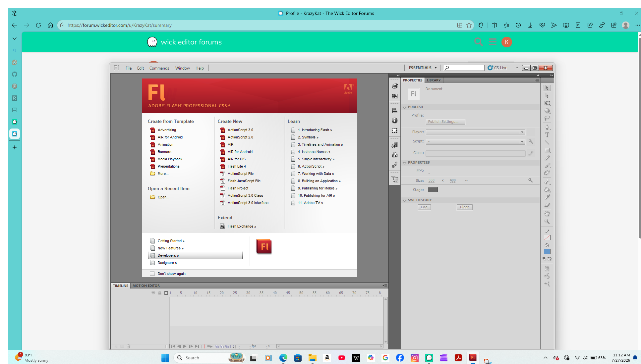641x364 pixels.
Task: Open the Components panel icon
Action: coord(394,155)
